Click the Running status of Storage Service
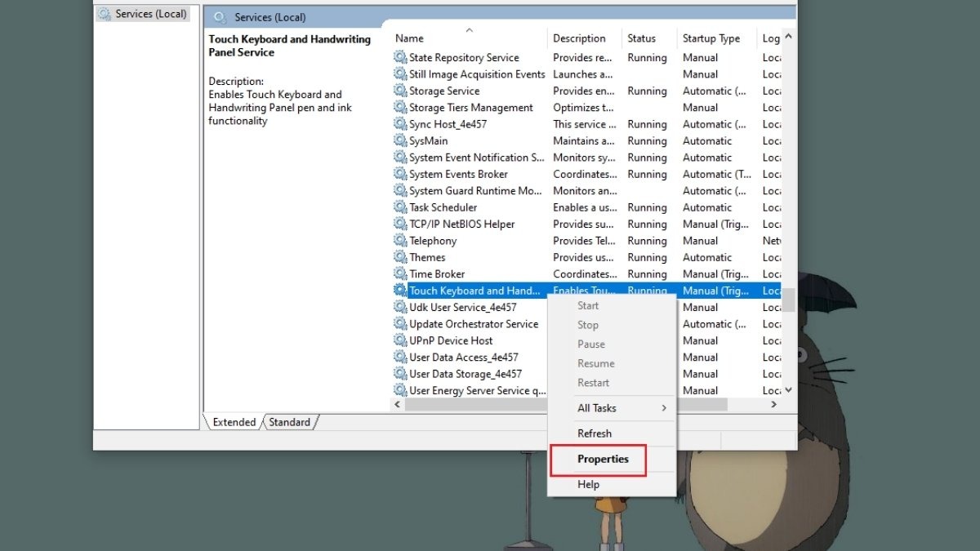980x551 pixels. pyautogui.click(x=647, y=91)
